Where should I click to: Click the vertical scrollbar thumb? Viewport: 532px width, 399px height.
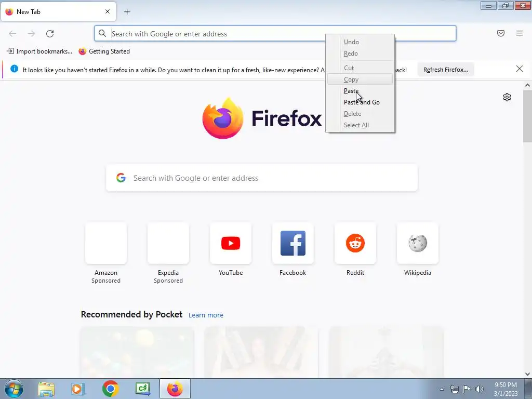point(527,116)
